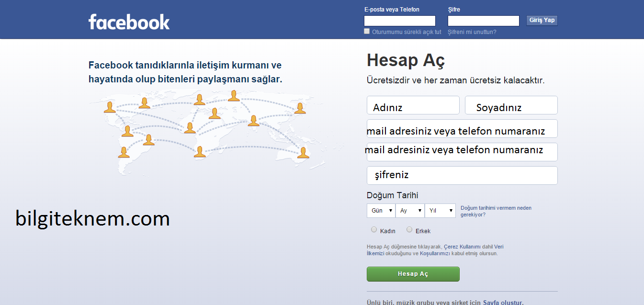Click the şifreniz new password field
644x305 pixels.
point(462,175)
